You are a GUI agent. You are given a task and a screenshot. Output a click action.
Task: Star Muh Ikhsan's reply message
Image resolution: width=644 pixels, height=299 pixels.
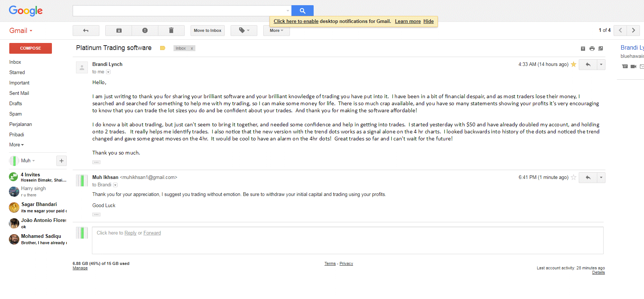click(574, 177)
